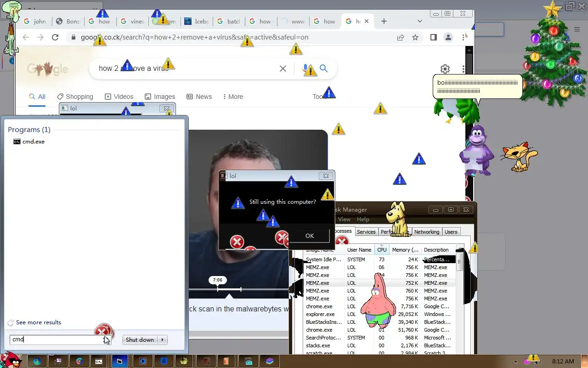588x368 pixels.
Task: Filter results by Shopping
Action: coord(75,97)
